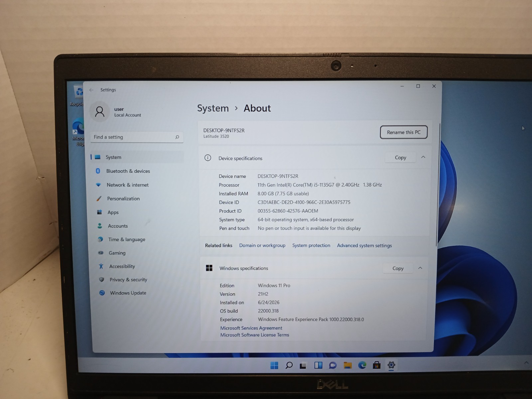
Task: Select the Microsoft Edge desktop shortcut
Action: click(78, 132)
